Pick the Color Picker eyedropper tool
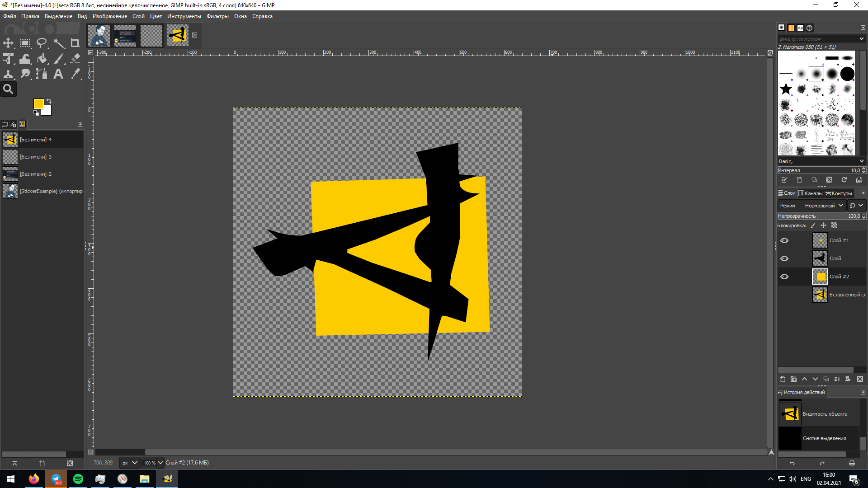The image size is (868, 488). coord(75,74)
